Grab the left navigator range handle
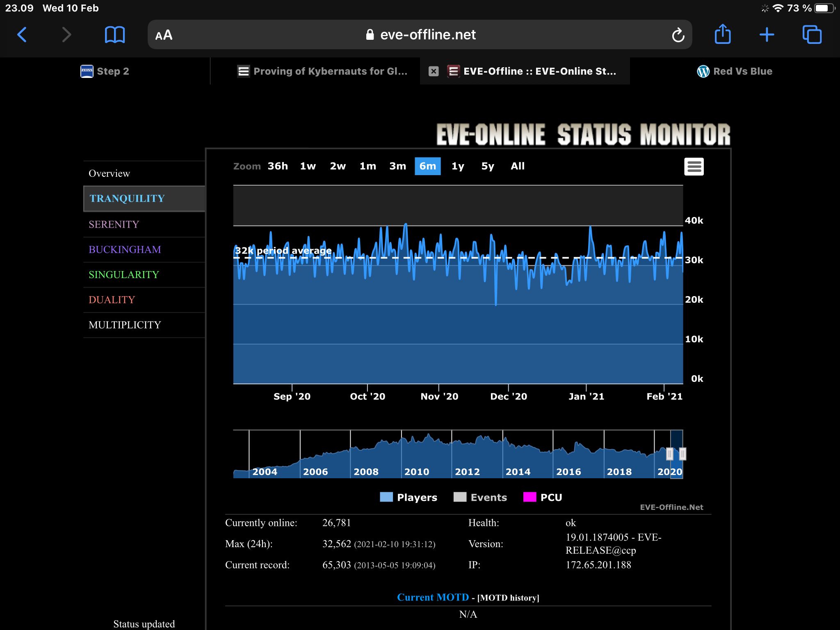The height and width of the screenshot is (630, 840). pyautogui.click(x=669, y=454)
